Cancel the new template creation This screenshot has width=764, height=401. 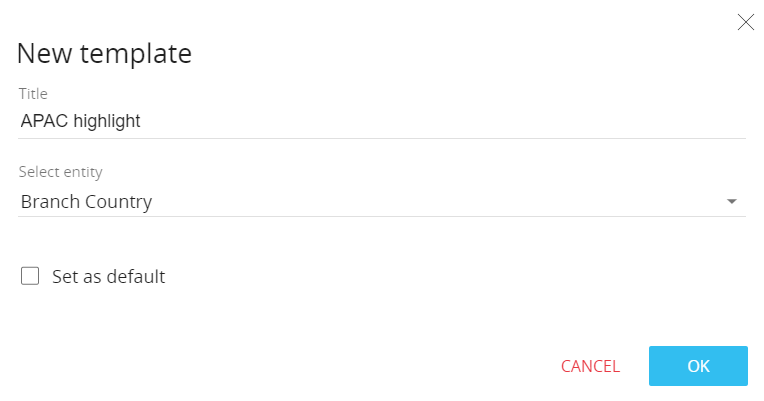point(590,366)
